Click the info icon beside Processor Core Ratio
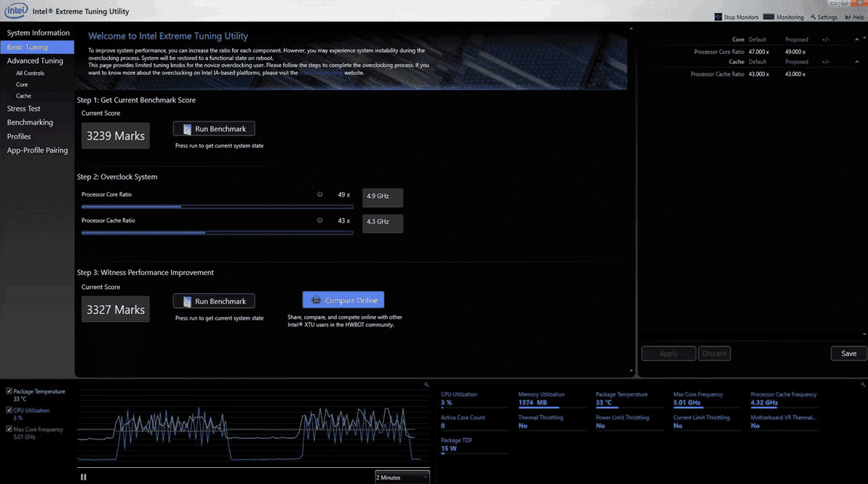The width and height of the screenshot is (868, 484). (319, 194)
